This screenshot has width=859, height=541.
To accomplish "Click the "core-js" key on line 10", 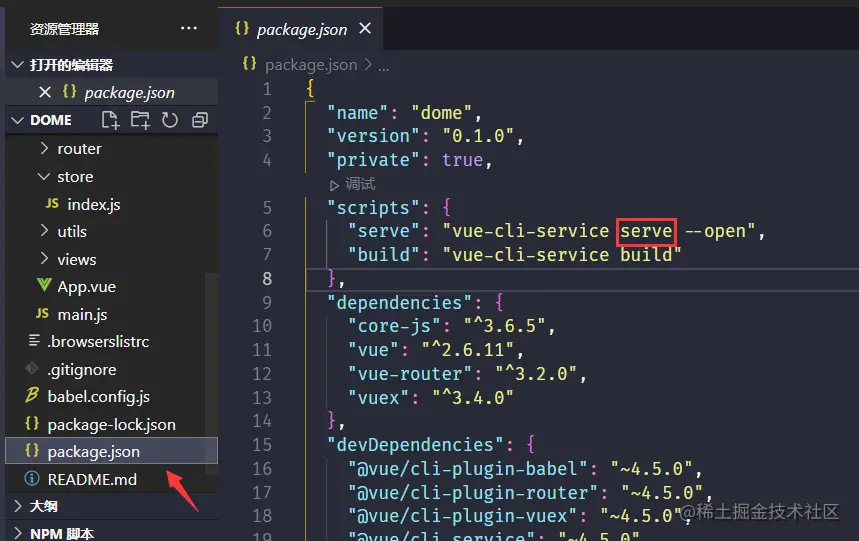I will click(x=394, y=326).
